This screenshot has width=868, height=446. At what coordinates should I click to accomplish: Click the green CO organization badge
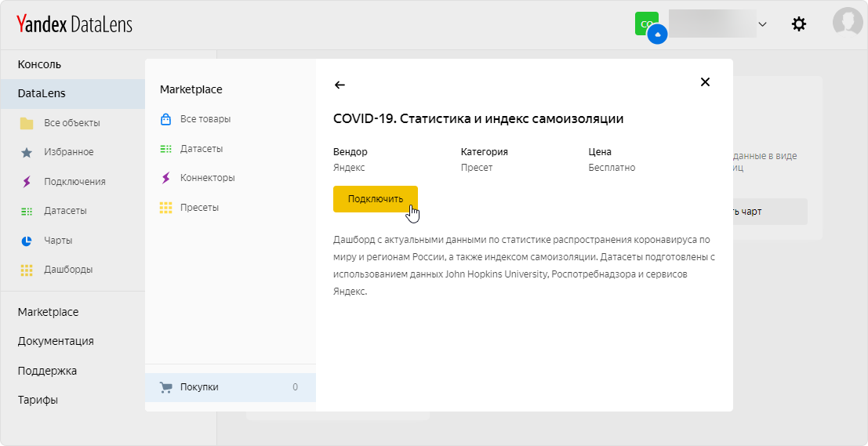pos(645,24)
